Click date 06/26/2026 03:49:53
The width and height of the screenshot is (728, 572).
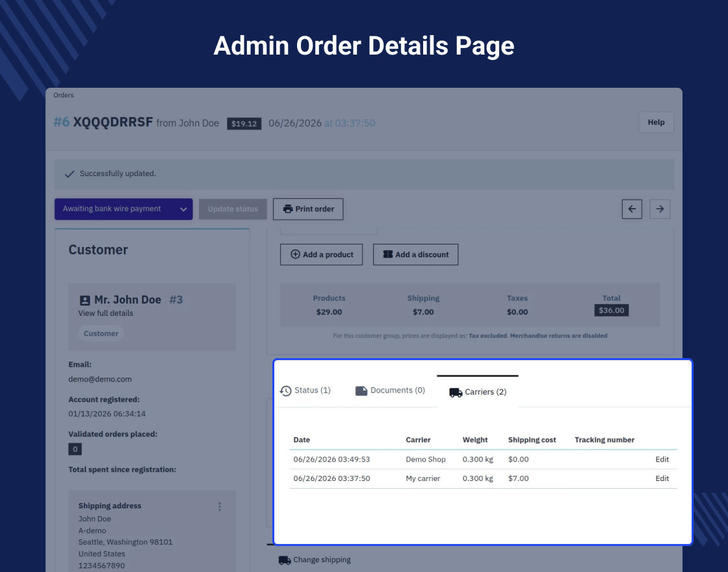coord(331,459)
